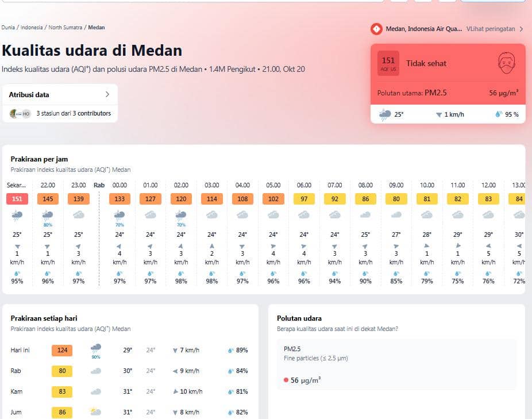Image resolution: width=532 pixels, height=419 pixels.
Task: Click the '3 stasiun dari 3 contributors' text
Action: (x=74, y=113)
